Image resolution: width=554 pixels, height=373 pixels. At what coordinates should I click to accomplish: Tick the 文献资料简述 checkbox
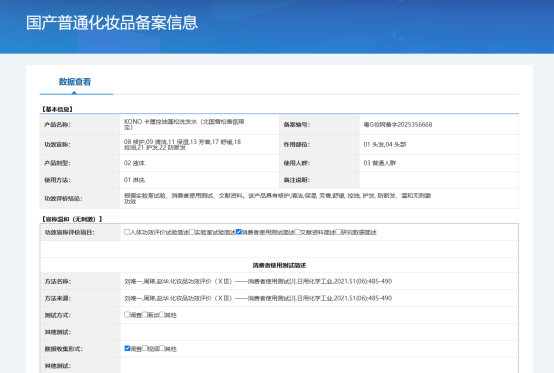click(297, 232)
